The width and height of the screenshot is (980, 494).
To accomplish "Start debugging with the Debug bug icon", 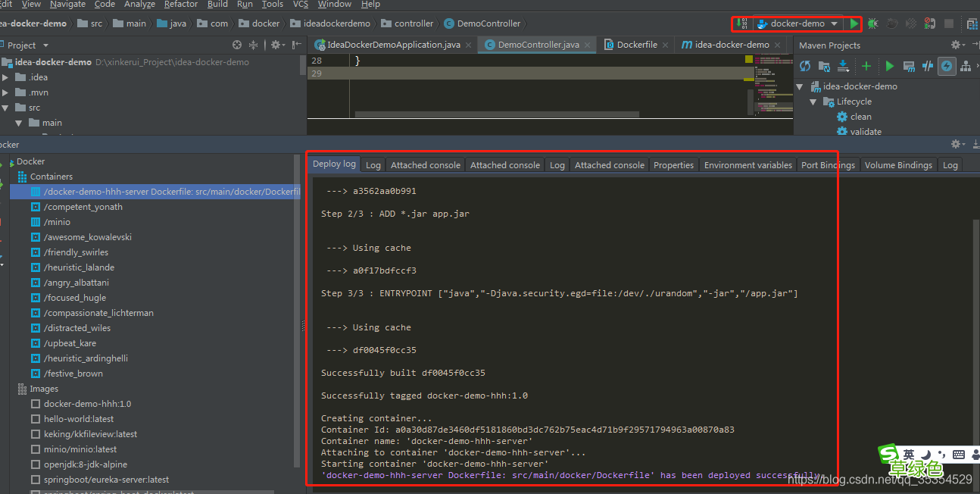I will pos(872,23).
